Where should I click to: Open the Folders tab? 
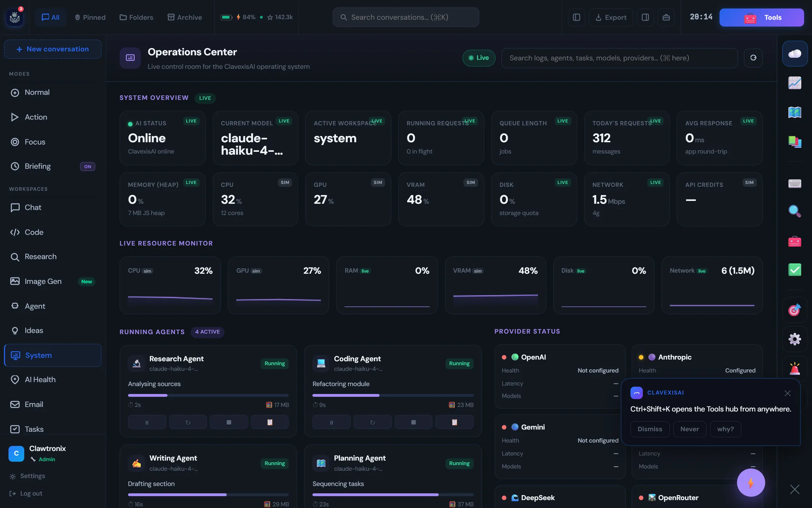[136, 17]
